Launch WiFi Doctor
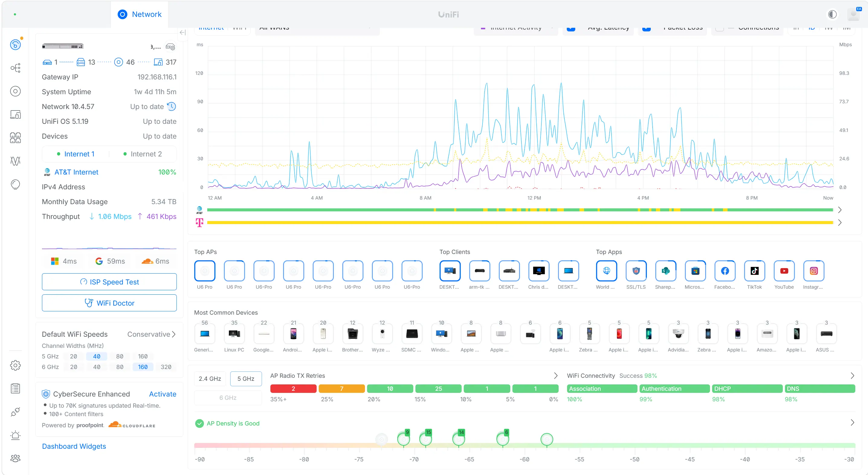This screenshot has height=475, width=868. (x=109, y=303)
